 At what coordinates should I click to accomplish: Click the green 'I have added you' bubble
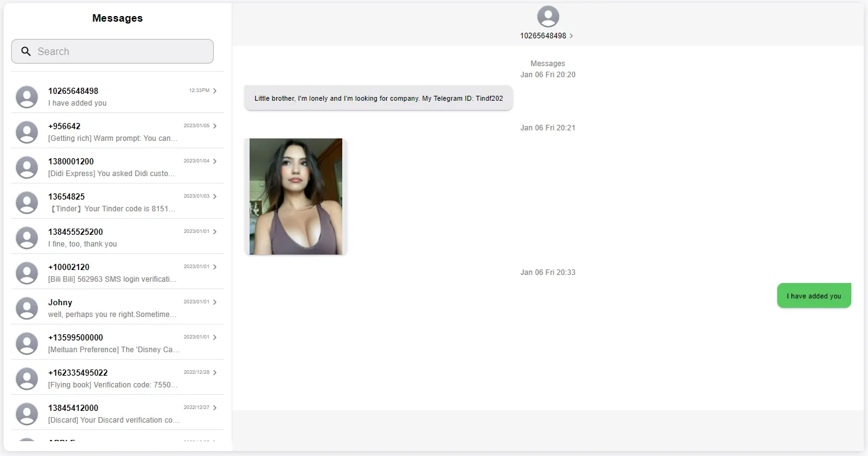(x=814, y=295)
